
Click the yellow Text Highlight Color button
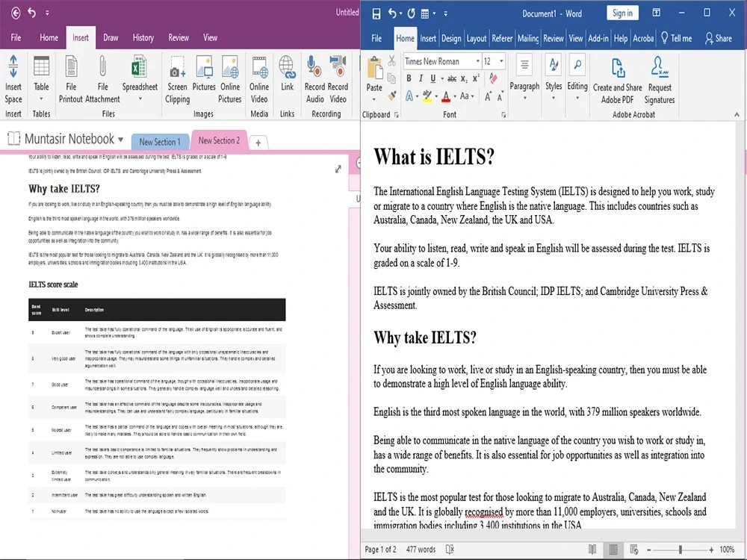[x=427, y=96]
